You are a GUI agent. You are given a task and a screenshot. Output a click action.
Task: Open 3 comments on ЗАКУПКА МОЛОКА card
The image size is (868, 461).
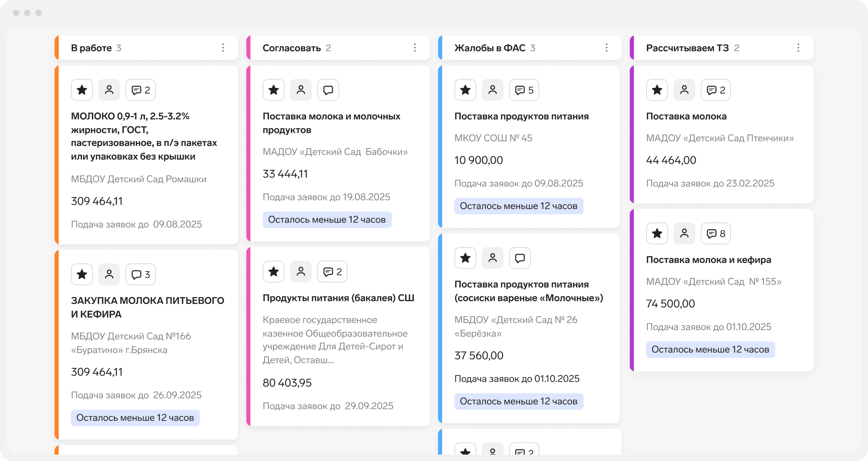pyautogui.click(x=141, y=274)
